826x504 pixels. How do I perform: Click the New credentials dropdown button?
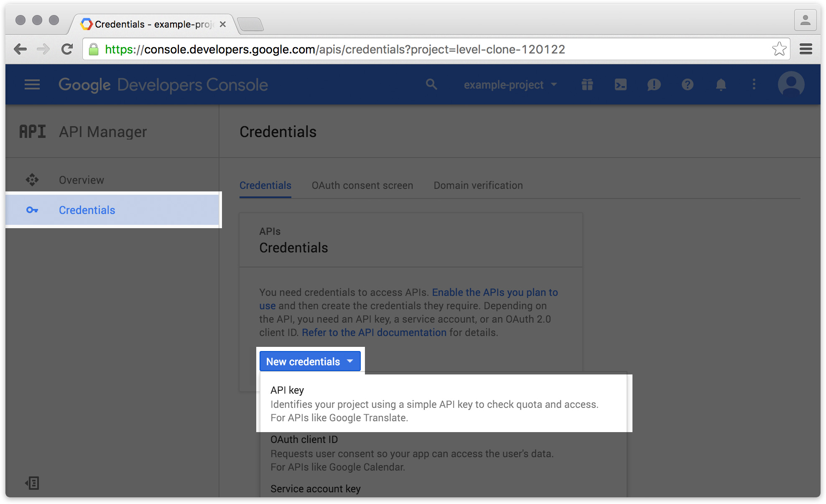[310, 361]
